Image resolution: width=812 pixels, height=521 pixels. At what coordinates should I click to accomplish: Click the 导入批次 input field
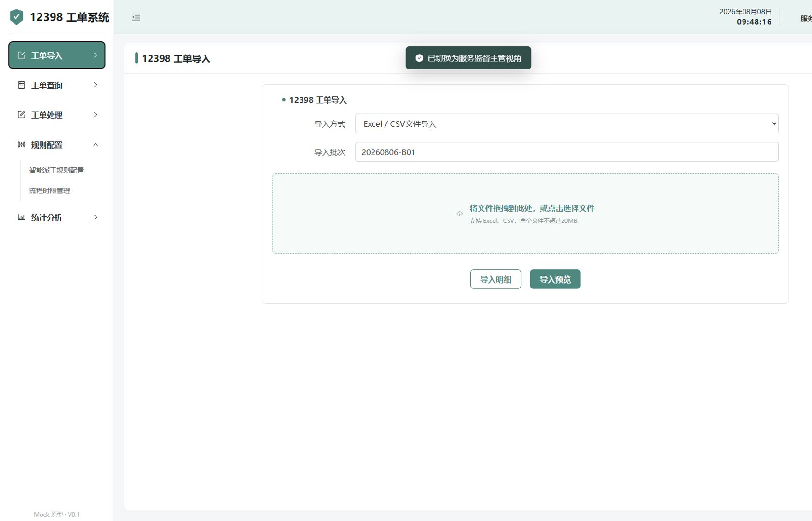tap(566, 152)
